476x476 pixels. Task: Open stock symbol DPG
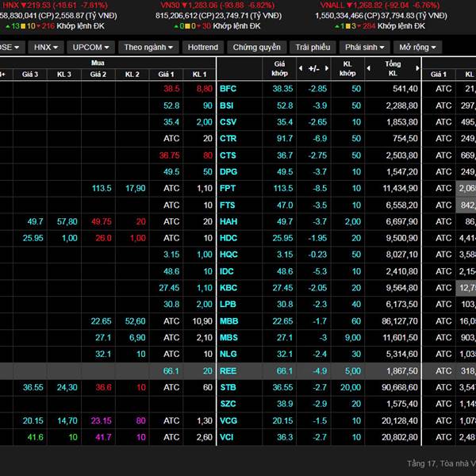click(x=228, y=172)
